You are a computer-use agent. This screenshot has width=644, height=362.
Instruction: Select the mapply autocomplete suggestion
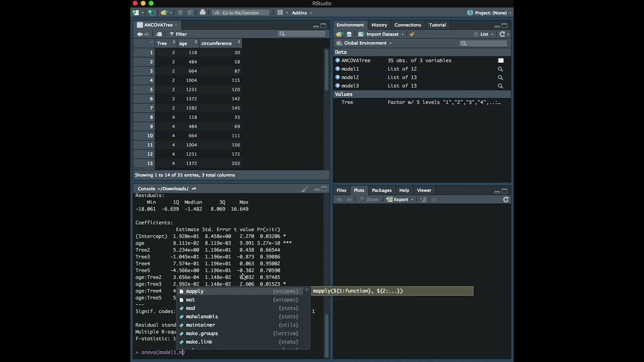click(239, 291)
